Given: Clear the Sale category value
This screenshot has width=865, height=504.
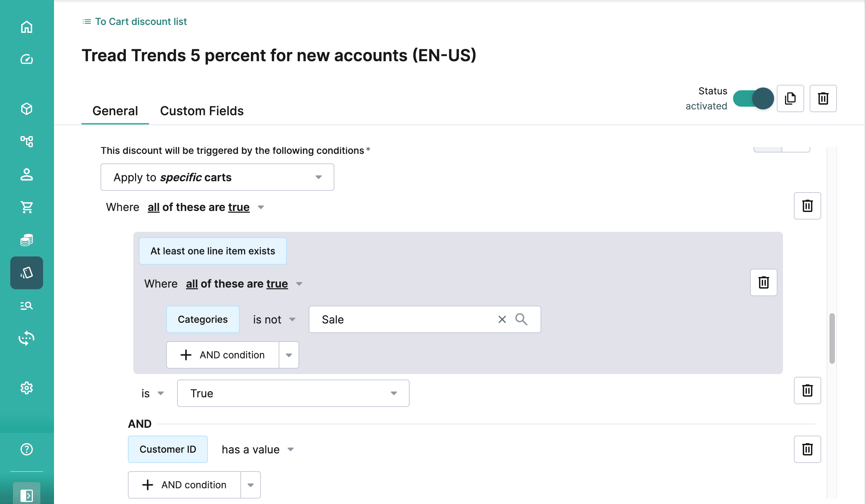Looking at the screenshot, I should point(502,319).
